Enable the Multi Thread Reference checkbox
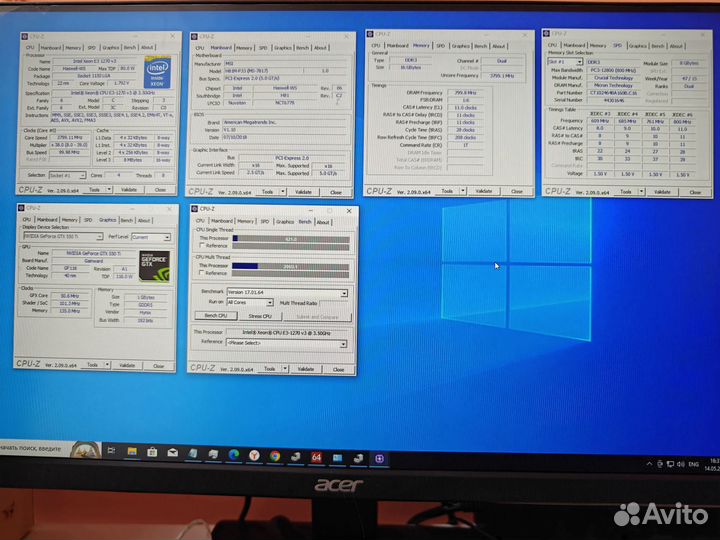The width and height of the screenshot is (720, 540). click(202, 273)
